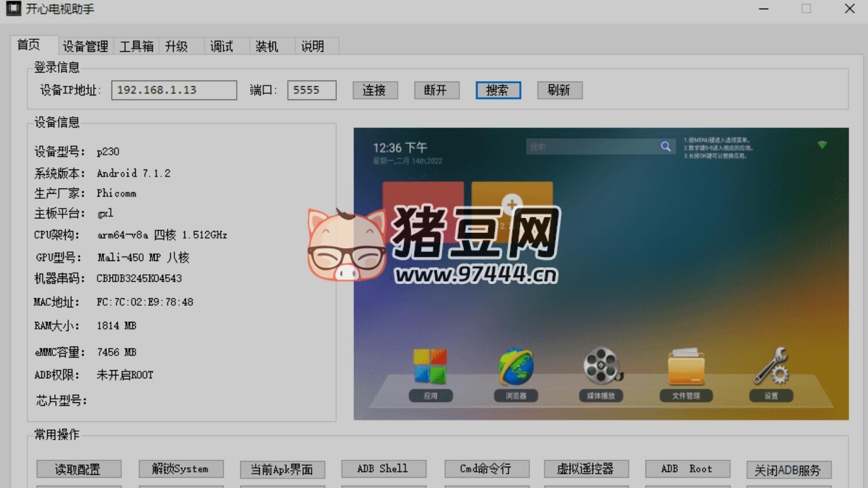The width and height of the screenshot is (868, 488).
Task: Click the 开心电视助手 title bar app icon
Action: tap(13, 9)
